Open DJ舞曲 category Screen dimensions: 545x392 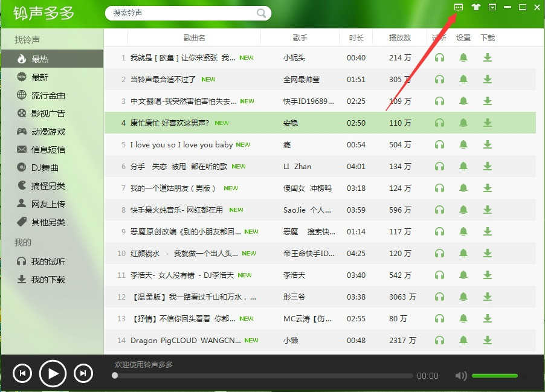coord(52,167)
